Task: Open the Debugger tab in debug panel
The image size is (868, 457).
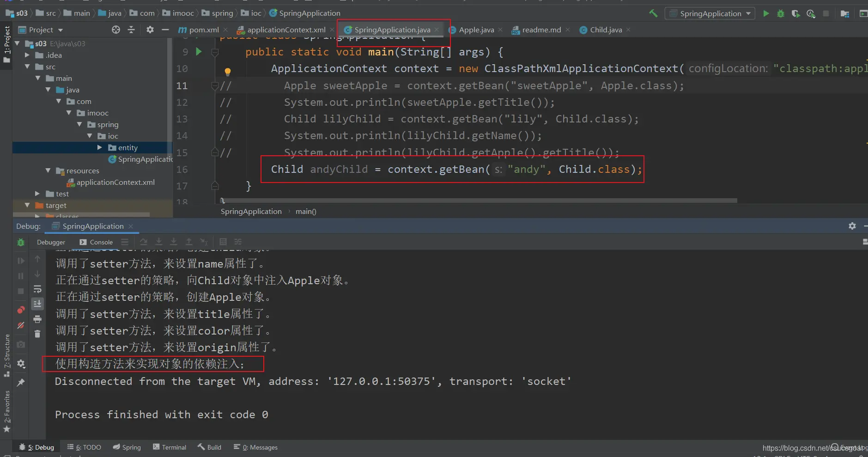Action: pos(51,242)
